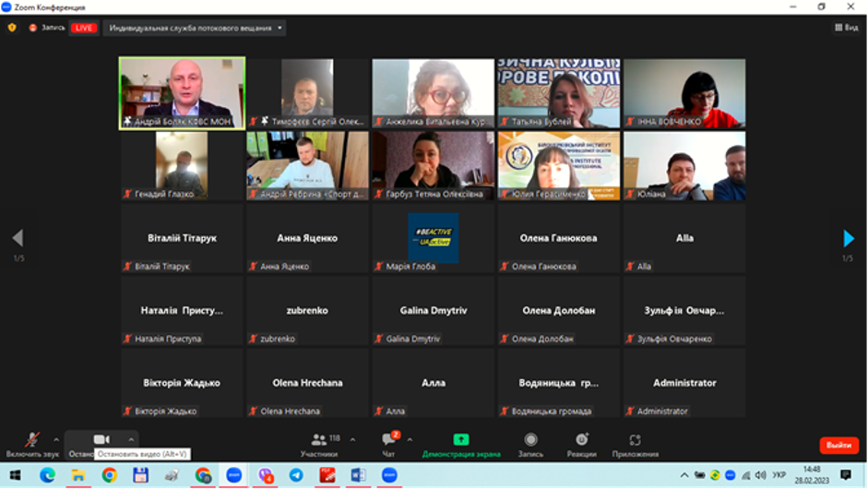Toggle the camera video button
This screenshot has height=490, width=868.
pyautogui.click(x=101, y=439)
